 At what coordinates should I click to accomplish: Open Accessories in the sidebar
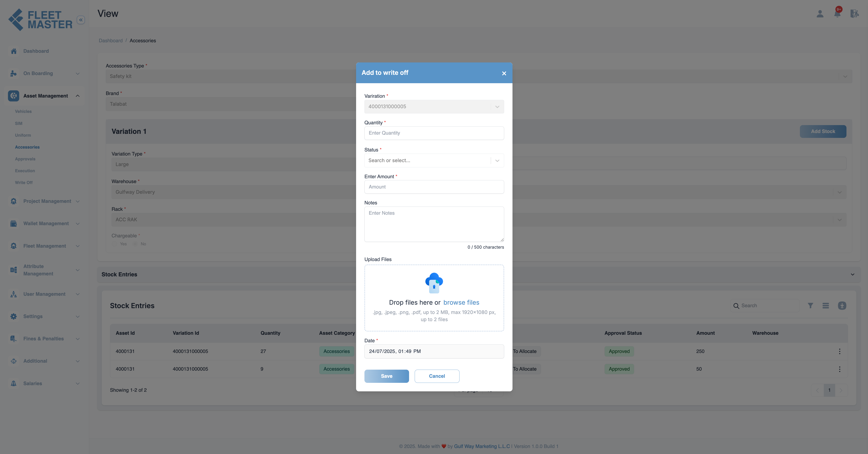(27, 147)
